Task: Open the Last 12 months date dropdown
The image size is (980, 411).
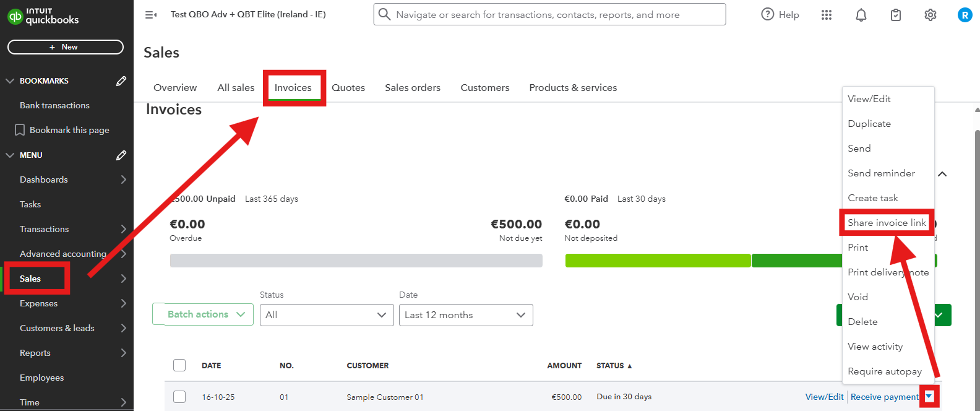Action: [466, 315]
